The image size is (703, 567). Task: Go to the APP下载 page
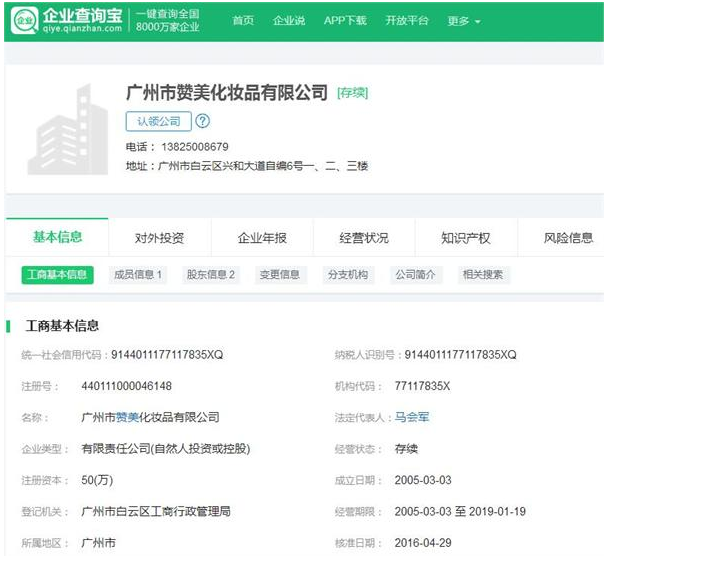[345, 21]
